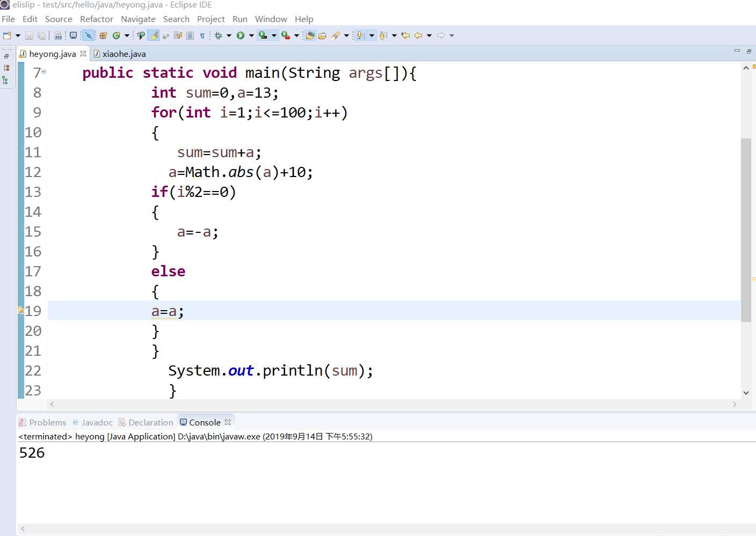This screenshot has width=756, height=536.
Task: Click the Save All icon
Action: click(x=41, y=35)
